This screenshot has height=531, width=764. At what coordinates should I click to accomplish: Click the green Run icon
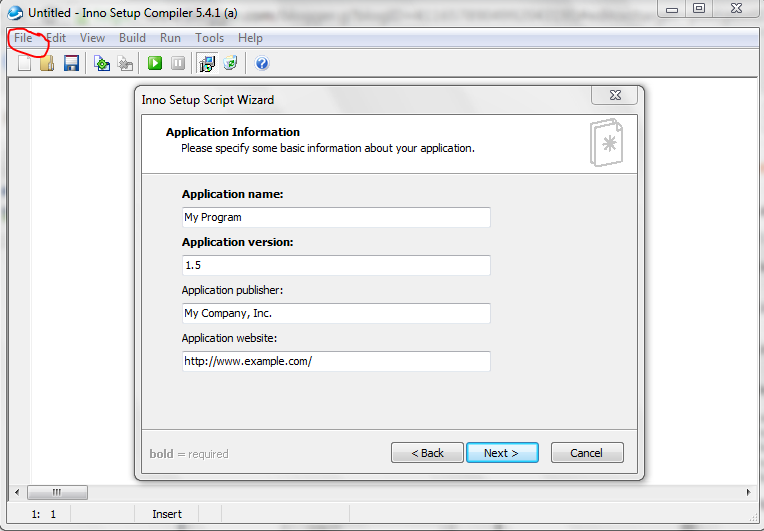click(x=155, y=63)
